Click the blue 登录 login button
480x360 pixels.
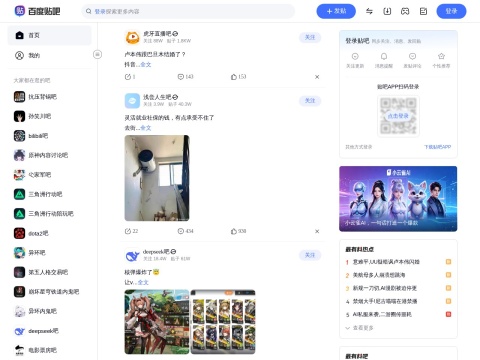coord(451,11)
